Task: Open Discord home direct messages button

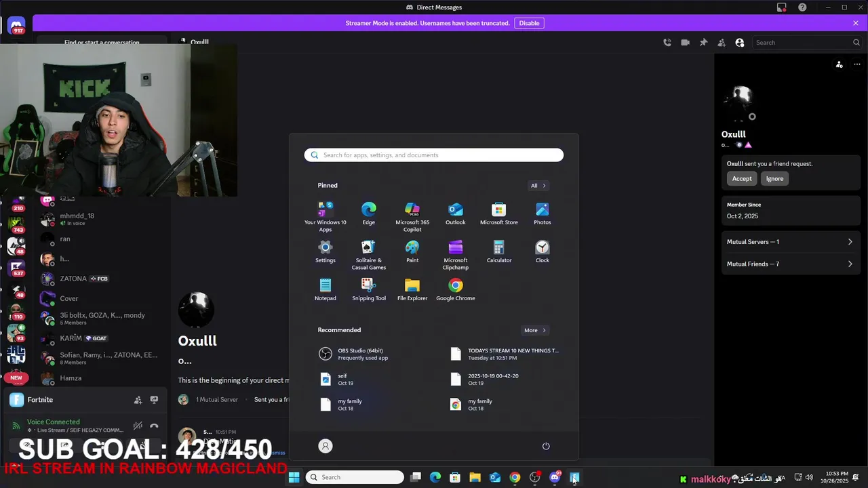Action: (16, 26)
